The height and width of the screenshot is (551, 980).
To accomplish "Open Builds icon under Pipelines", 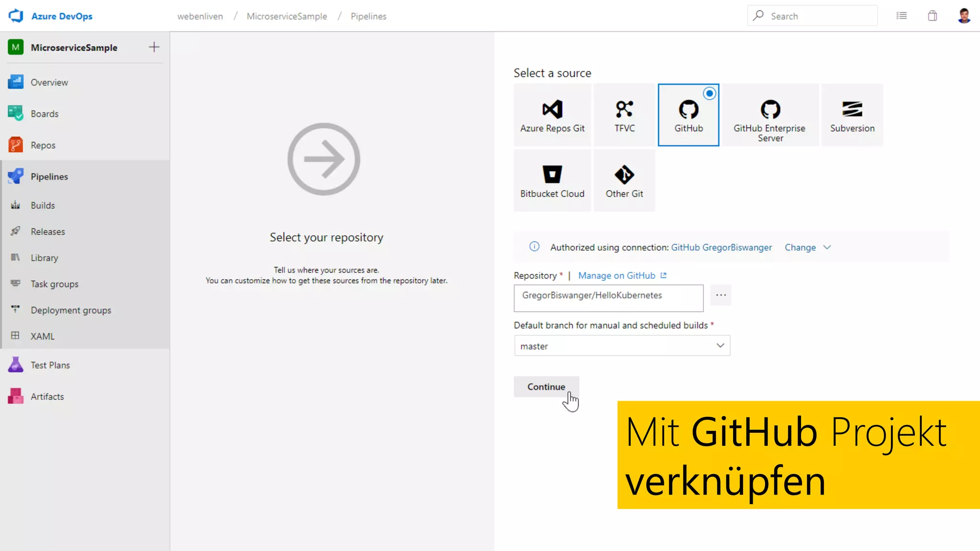I will tap(15, 205).
